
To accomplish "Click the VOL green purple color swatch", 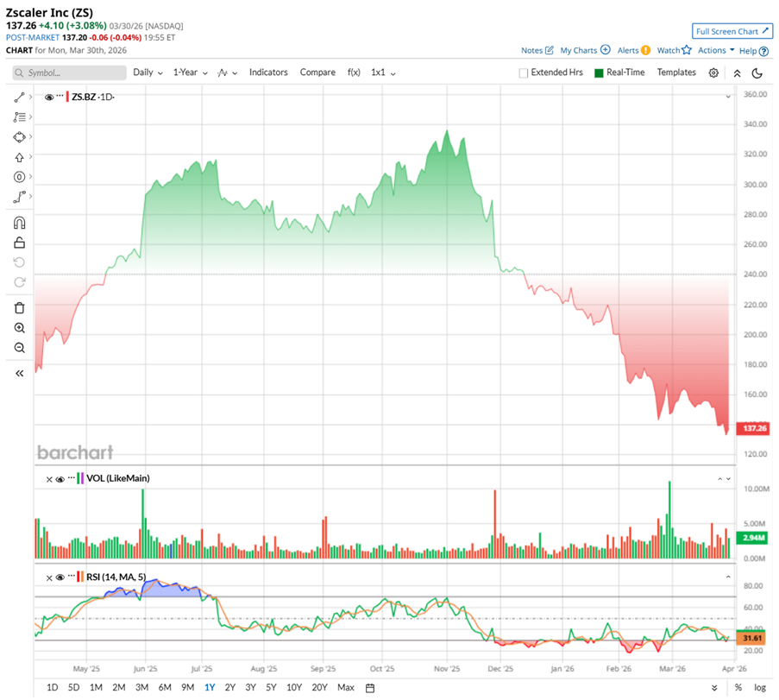I will pyautogui.click(x=80, y=478).
